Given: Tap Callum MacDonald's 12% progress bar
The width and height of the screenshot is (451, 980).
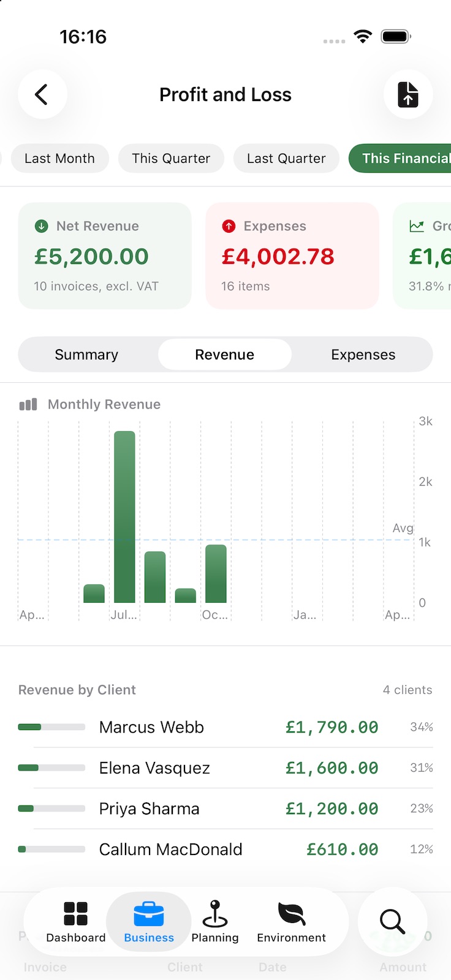Looking at the screenshot, I should [x=51, y=850].
